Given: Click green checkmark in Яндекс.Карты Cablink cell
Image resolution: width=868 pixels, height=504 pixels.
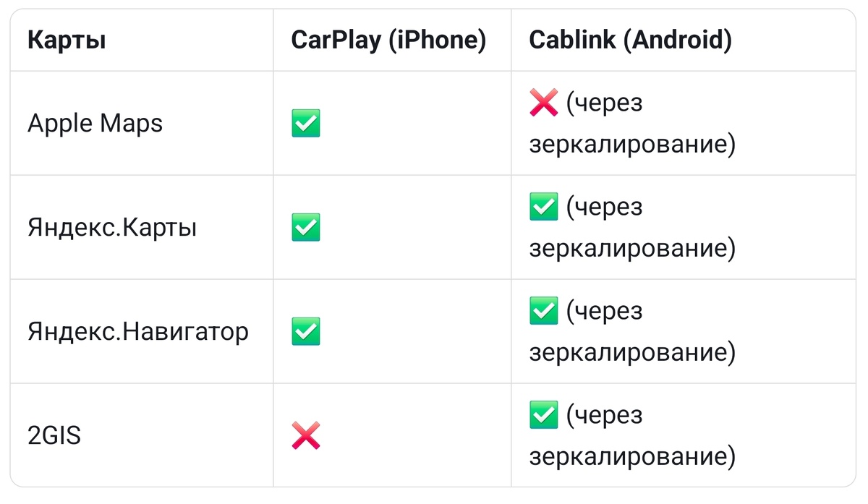Looking at the screenshot, I should pyautogui.click(x=543, y=208).
